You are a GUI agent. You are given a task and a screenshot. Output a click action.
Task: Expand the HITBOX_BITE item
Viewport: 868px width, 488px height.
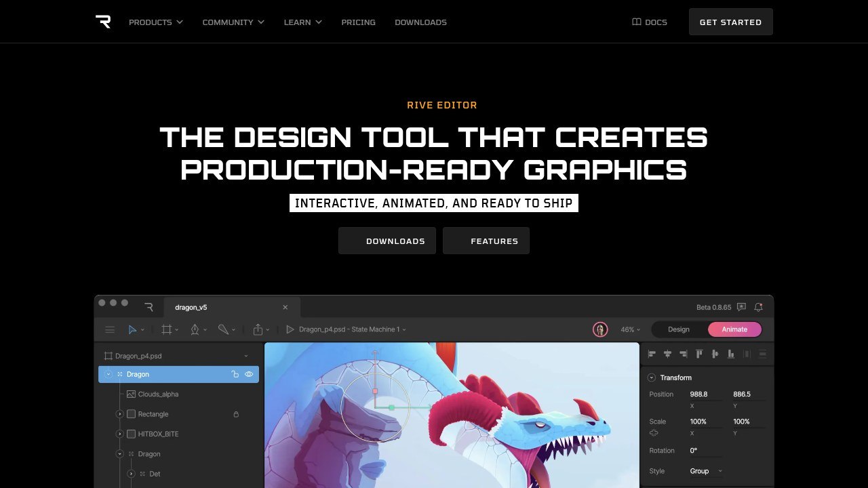pos(120,434)
